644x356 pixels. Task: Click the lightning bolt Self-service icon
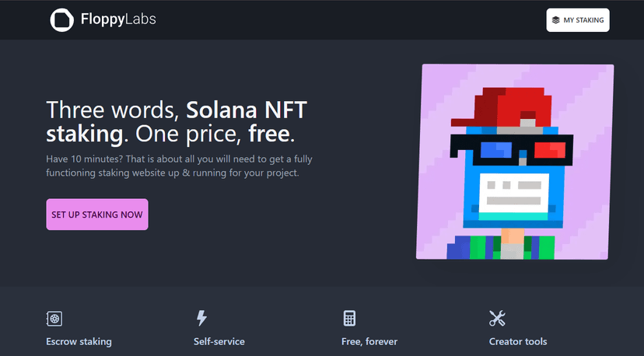201,318
